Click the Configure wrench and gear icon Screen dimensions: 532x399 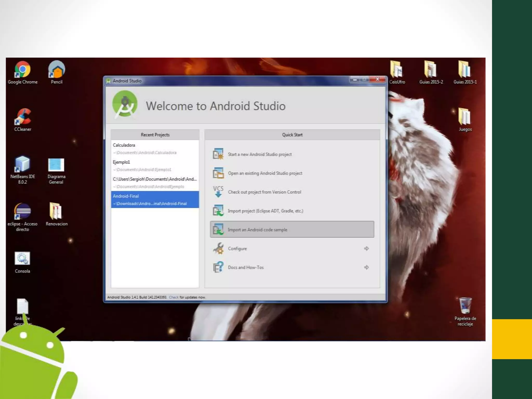[x=218, y=248]
